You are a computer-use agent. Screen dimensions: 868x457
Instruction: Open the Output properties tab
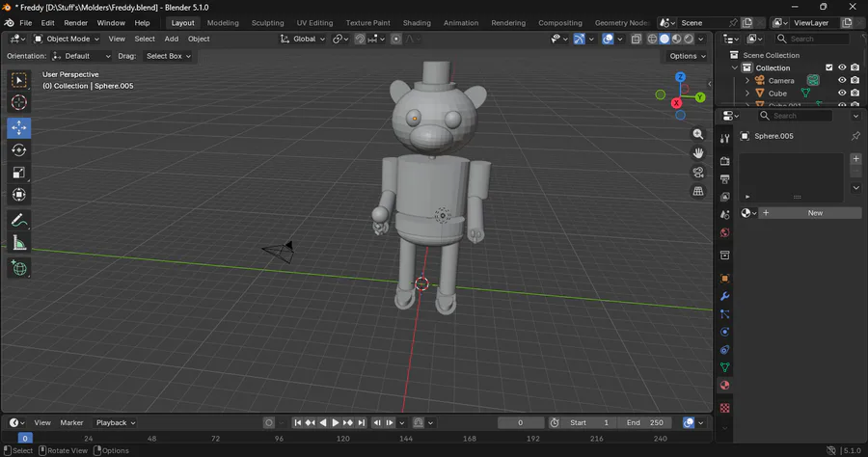(x=724, y=178)
